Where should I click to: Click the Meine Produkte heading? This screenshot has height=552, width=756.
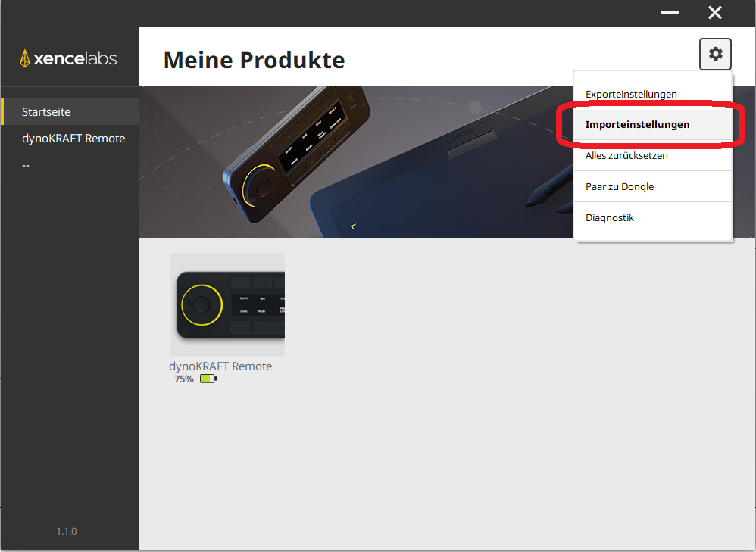[x=254, y=61]
